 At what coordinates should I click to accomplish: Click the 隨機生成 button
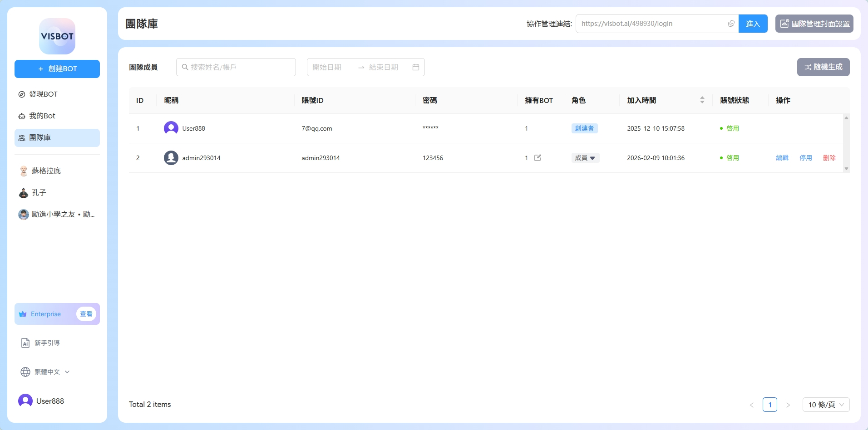click(823, 67)
